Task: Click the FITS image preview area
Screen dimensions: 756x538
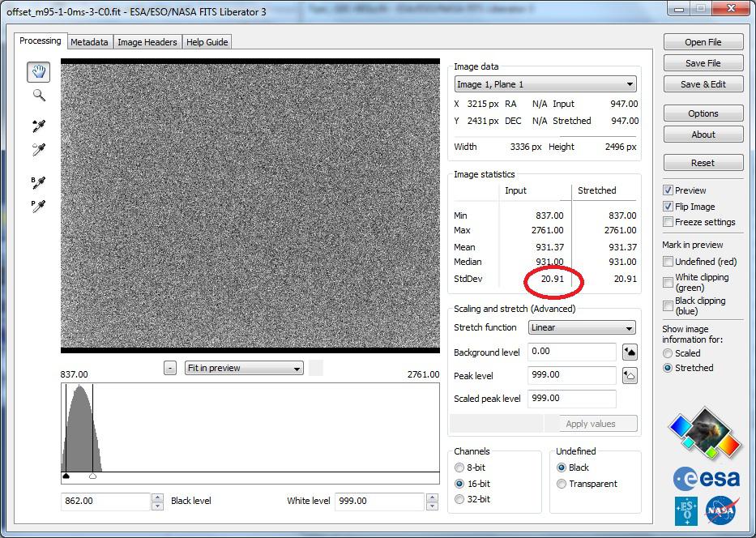Action: point(250,206)
